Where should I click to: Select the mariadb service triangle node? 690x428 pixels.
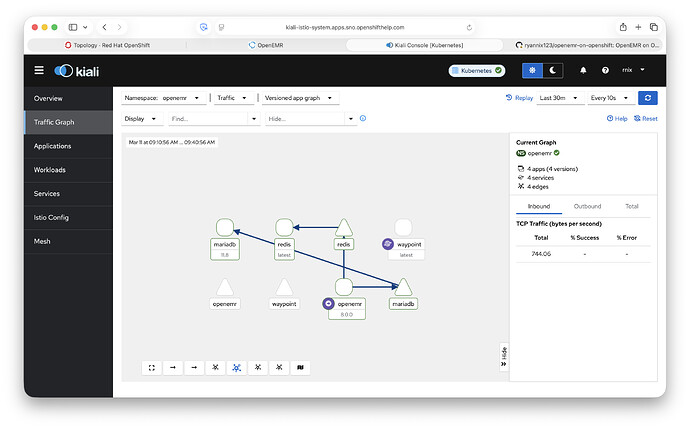[403, 287]
